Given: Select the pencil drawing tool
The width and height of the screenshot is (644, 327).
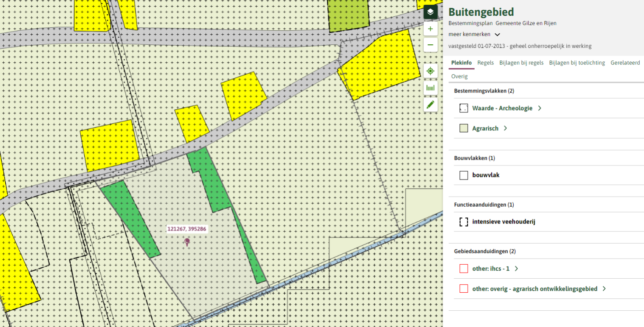Looking at the screenshot, I should click(430, 104).
